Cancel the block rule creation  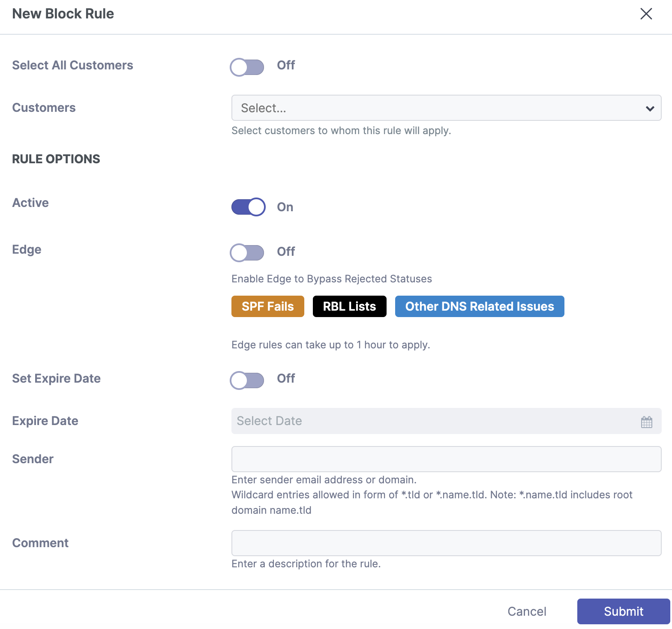click(527, 611)
